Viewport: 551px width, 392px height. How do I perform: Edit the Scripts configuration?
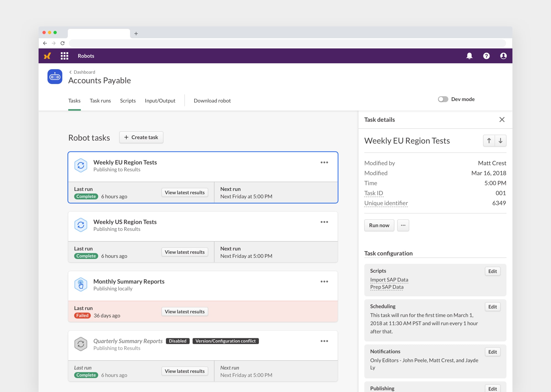pyautogui.click(x=493, y=271)
